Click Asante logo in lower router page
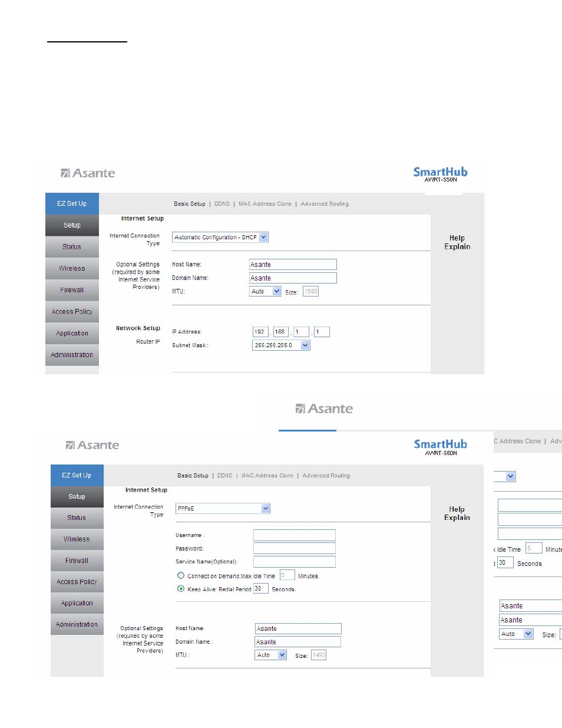 coord(92,445)
